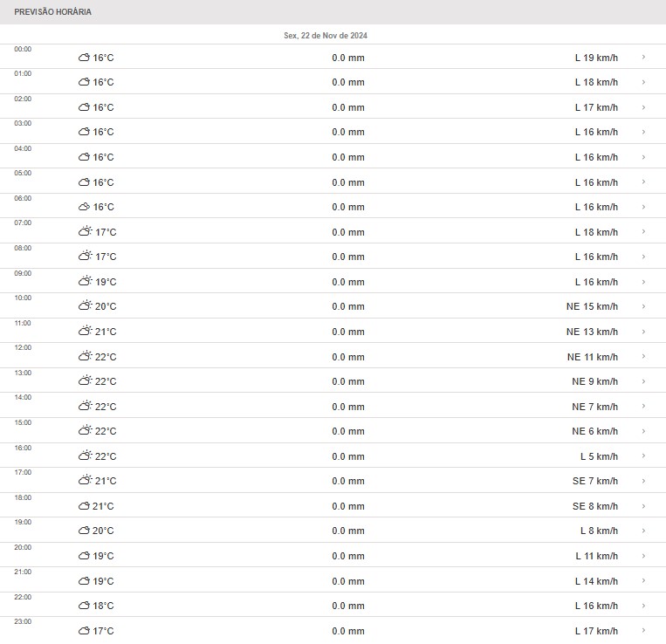This screenshot has width=666, height=644.
Task: Click the cloudy weather icon at 00:00
Action: [84, 58]
